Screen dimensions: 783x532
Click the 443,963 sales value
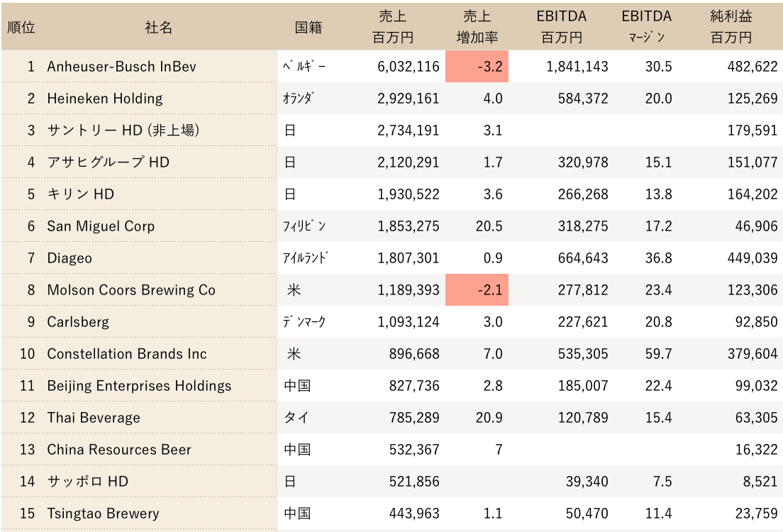tap(414, 514)
